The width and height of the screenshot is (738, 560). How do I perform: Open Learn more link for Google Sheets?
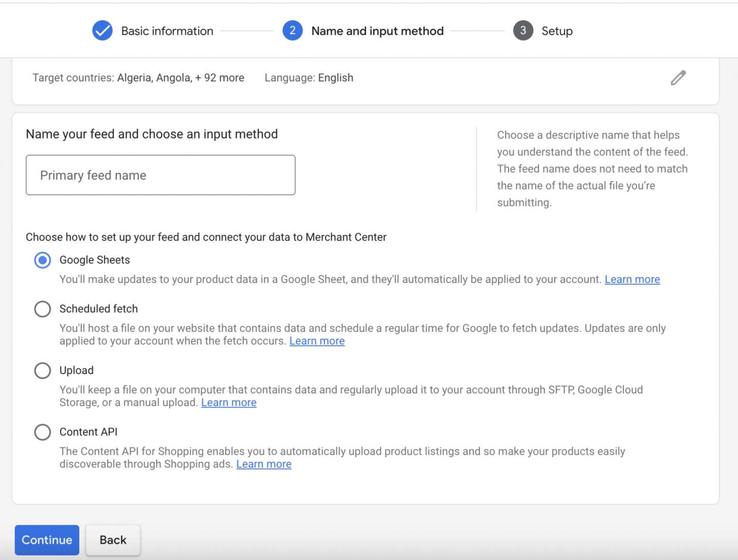632,279
